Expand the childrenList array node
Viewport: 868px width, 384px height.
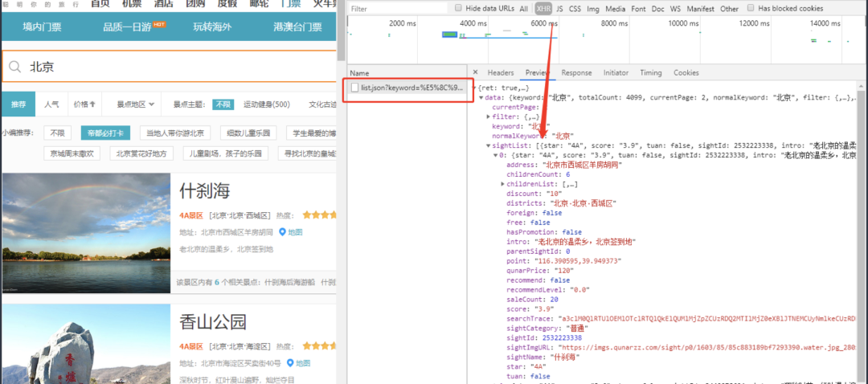[502, 184]
